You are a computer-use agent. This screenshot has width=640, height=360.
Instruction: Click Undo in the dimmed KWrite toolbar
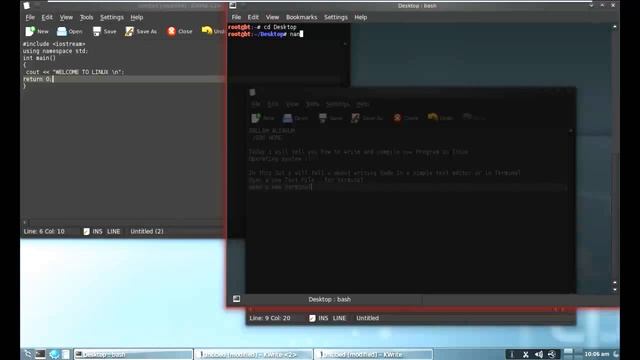pyautogui.click(x=440, y=118)
